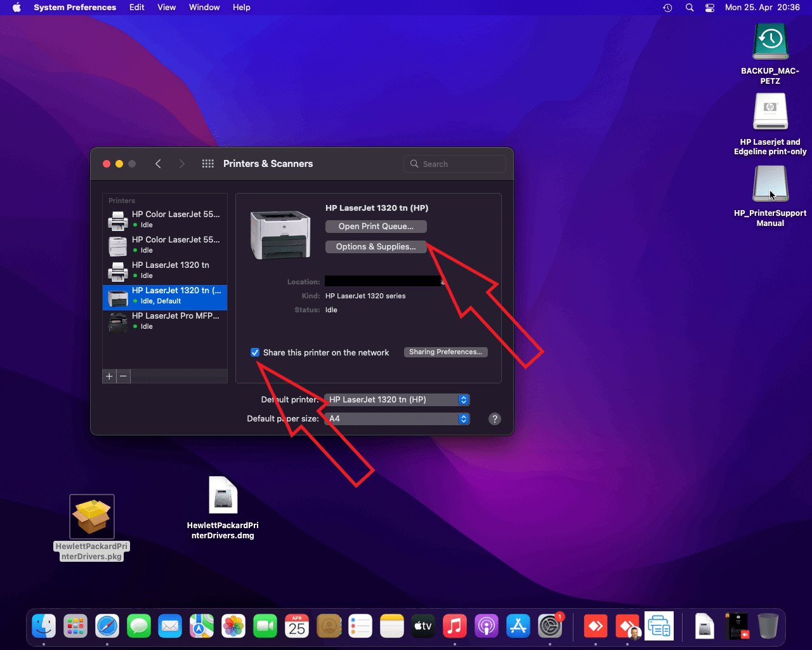Open Trash in the Dock

point(768,627)
